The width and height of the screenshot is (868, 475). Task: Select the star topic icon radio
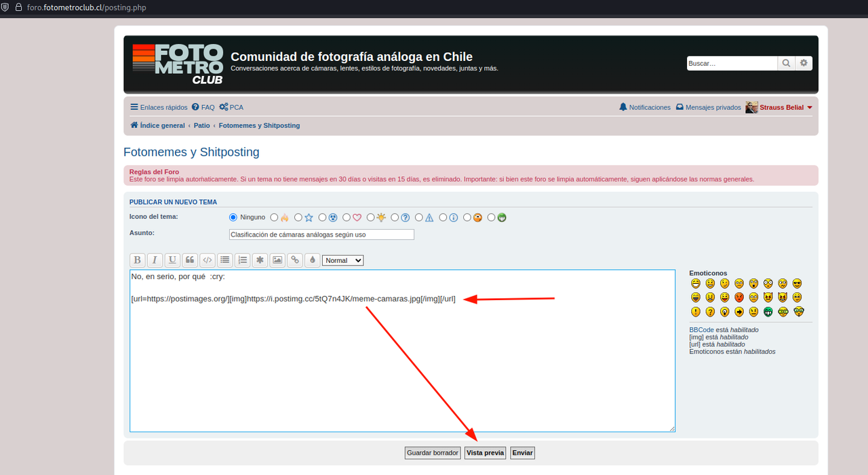click(x=298, y=218)
